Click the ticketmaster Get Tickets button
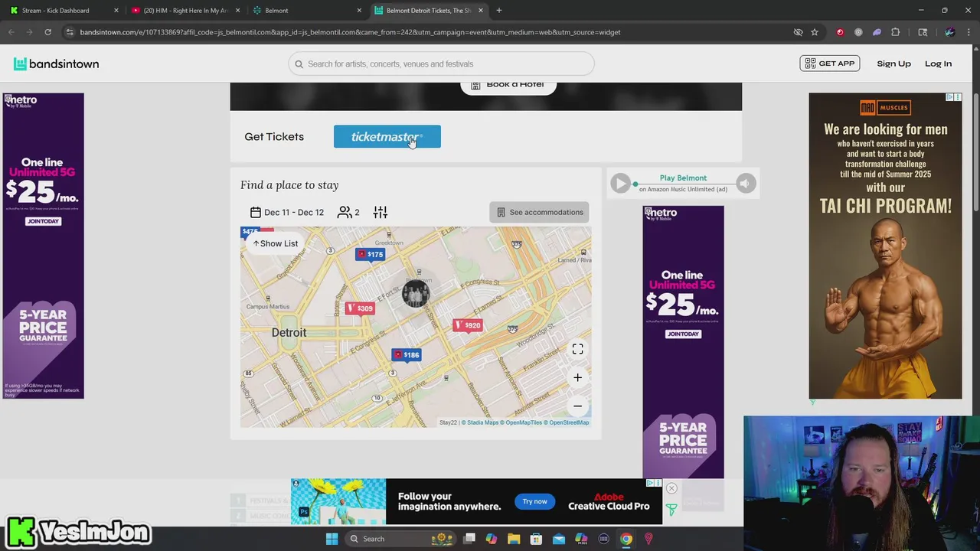 click(x=387, y=136)
